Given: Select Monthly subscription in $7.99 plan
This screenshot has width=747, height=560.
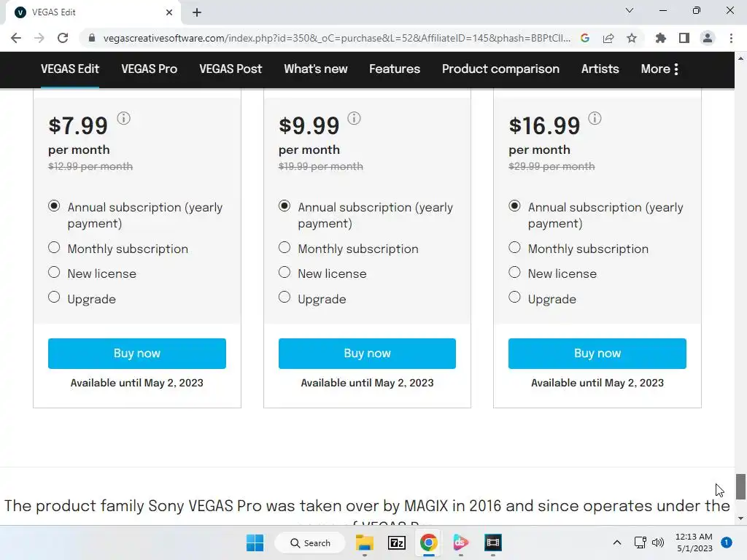Looking at the screenshot, I should [54, 248].
